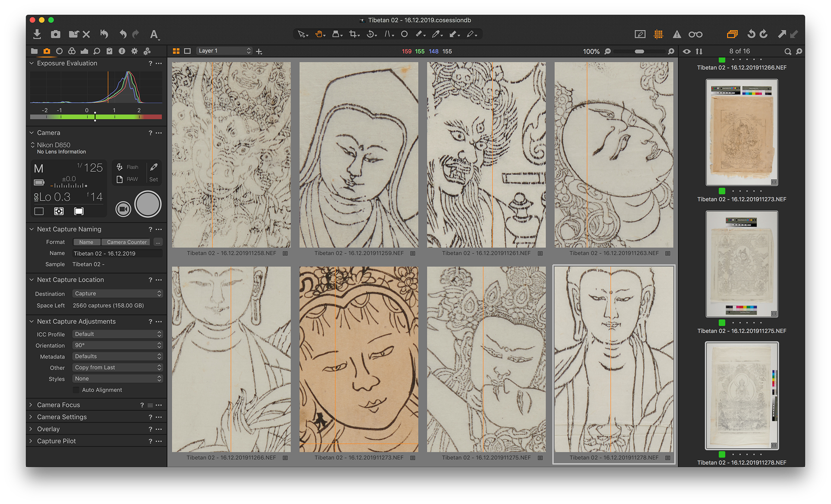Image resolution: width=831 pixels, height=504 pixels.
Task: Toggle the Proofing glasses icon
Action: [696, 34]
